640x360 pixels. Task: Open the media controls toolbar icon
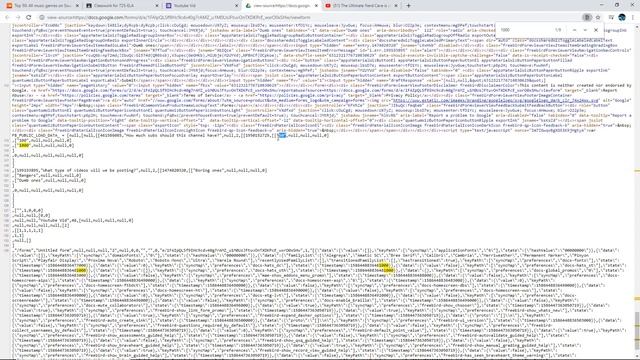pyautogui.click(x=611, y=18)
